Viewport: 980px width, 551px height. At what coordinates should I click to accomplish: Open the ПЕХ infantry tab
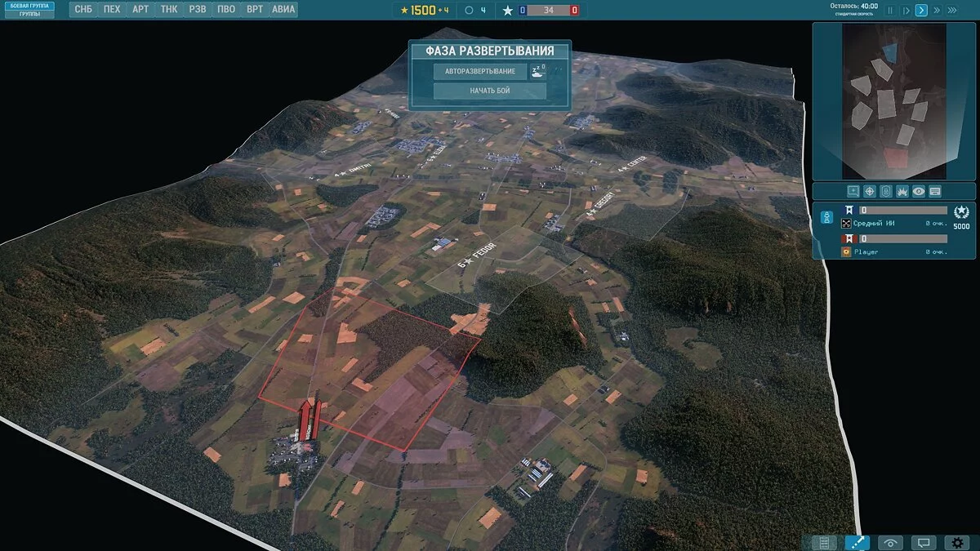(112, 10)
